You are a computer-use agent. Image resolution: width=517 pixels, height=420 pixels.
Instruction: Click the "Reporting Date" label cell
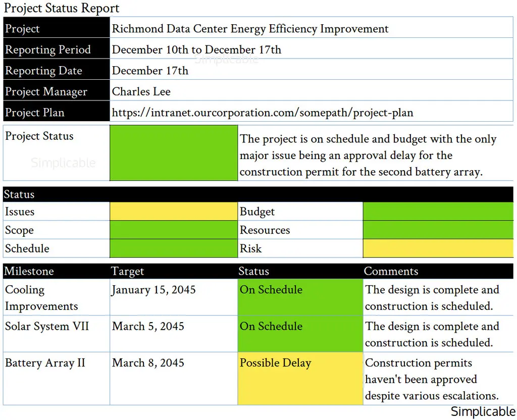pos(57,69)
